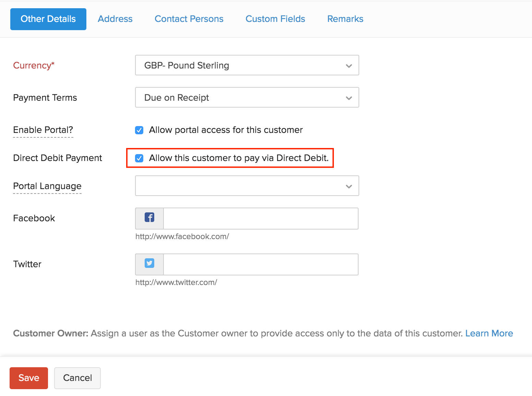Viewport: 532px width, 396px height.
Task: Select the Other Details tab
Action: pos(48,19)
